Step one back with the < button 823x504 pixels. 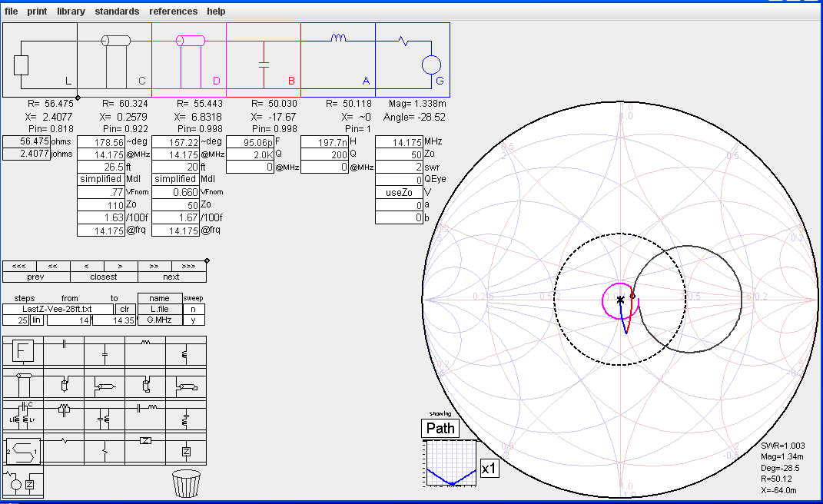pyautogui.click(x=87, y=266)
